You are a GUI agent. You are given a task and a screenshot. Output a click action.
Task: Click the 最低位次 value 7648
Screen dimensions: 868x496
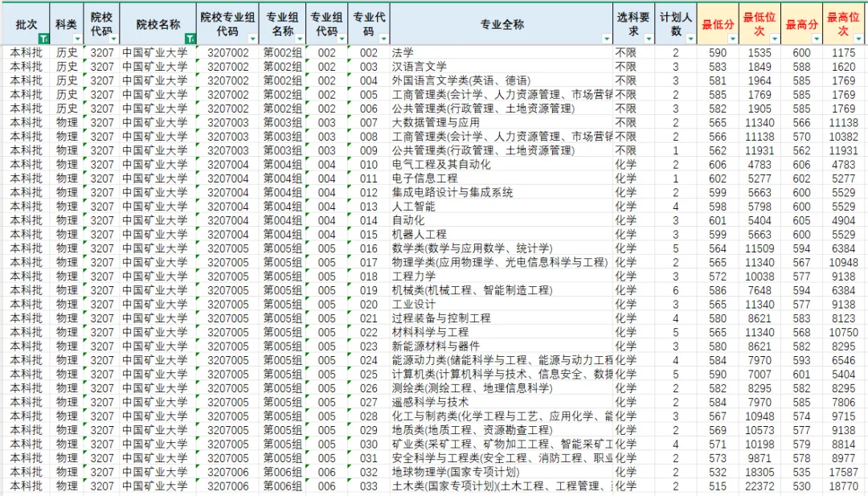759,290
